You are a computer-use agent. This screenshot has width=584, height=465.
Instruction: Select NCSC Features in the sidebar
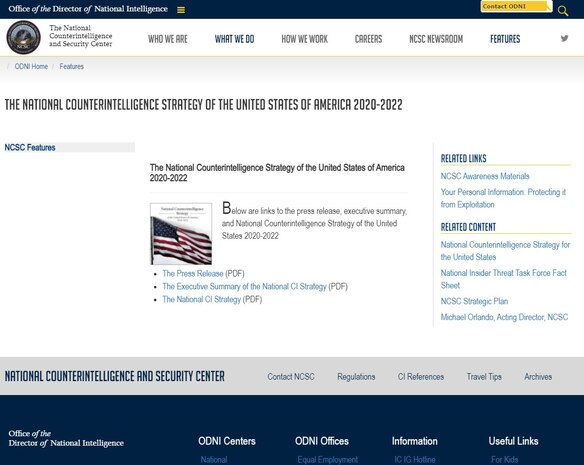tap(69, 147)
